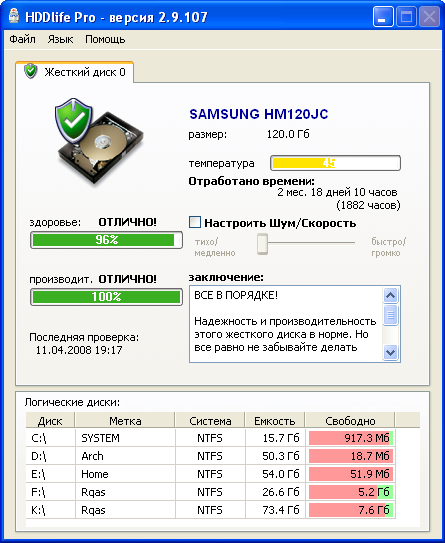445x543 pixels.
Task: Click the 100% performance progress bar
Action: (x=106, y=297)
